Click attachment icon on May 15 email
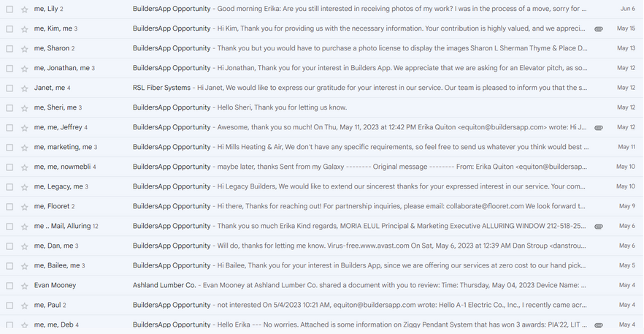644x334 pixels. (599, 29)
